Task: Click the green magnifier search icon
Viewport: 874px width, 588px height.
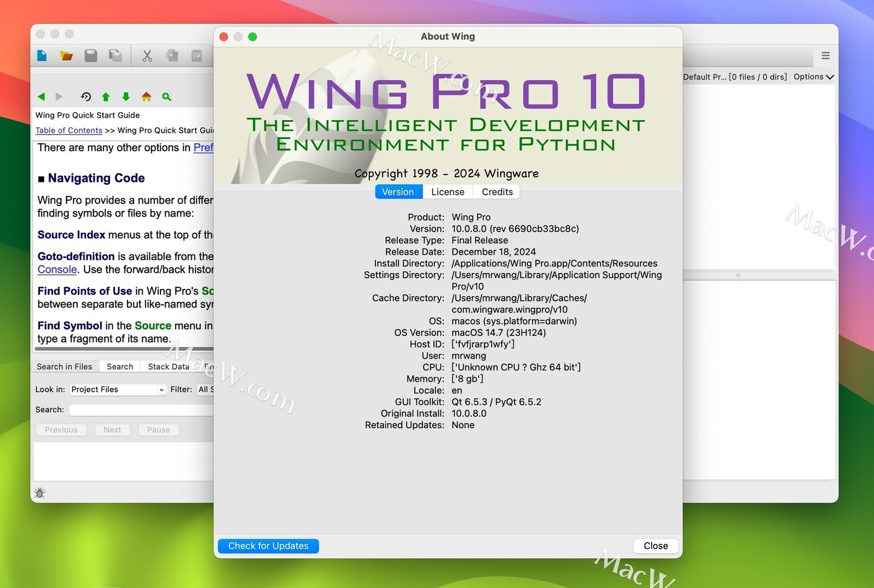Action: tap(167, 97)
